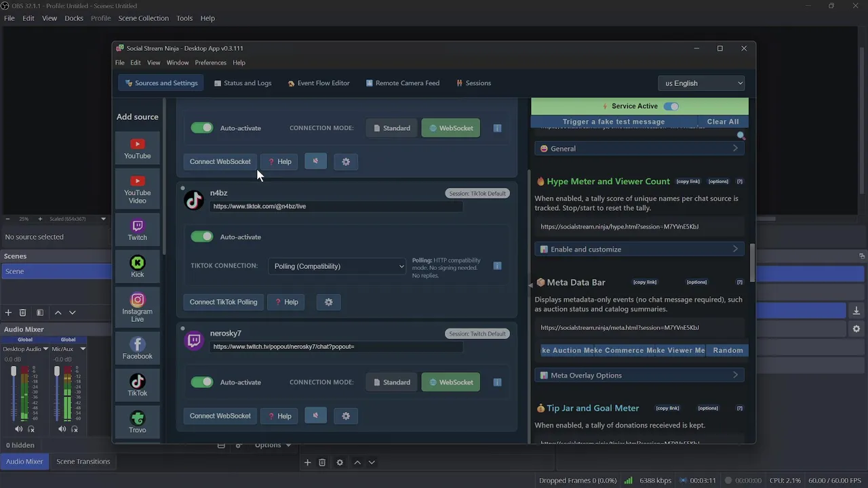Open TikTok Connection Polling dropdown
868x488 pixels.
338,266
